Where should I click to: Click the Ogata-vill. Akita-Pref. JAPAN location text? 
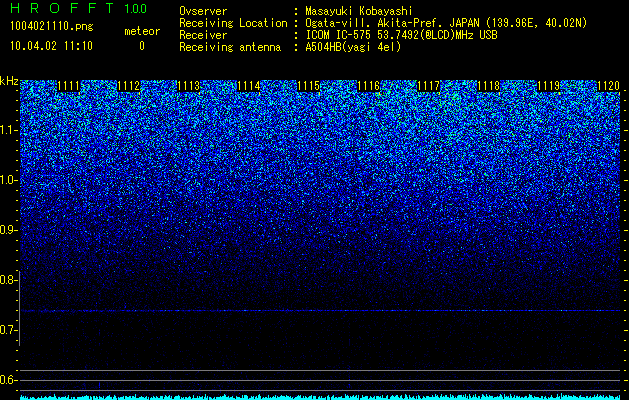click(446, 23)
